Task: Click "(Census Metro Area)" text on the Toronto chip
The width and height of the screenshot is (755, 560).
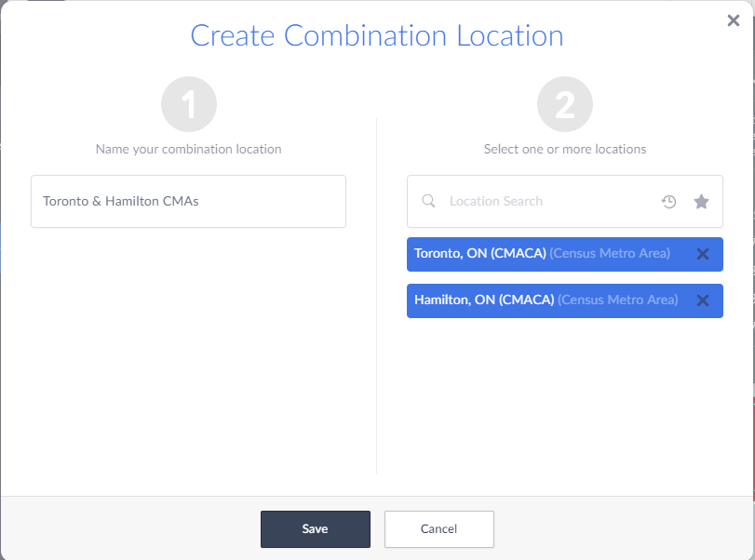Action: [x=610, y=254]
